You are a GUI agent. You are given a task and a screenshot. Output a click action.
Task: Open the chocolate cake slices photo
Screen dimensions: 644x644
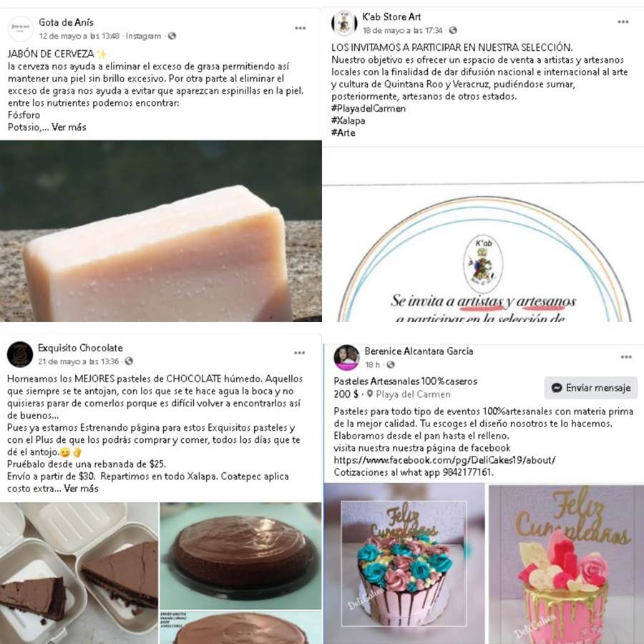79,573
